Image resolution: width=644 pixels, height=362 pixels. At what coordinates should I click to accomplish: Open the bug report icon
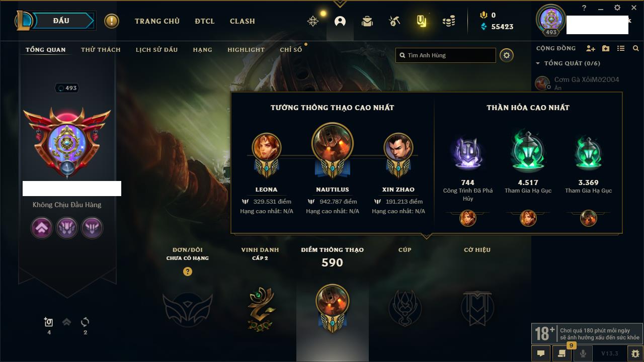coord(635,353)
